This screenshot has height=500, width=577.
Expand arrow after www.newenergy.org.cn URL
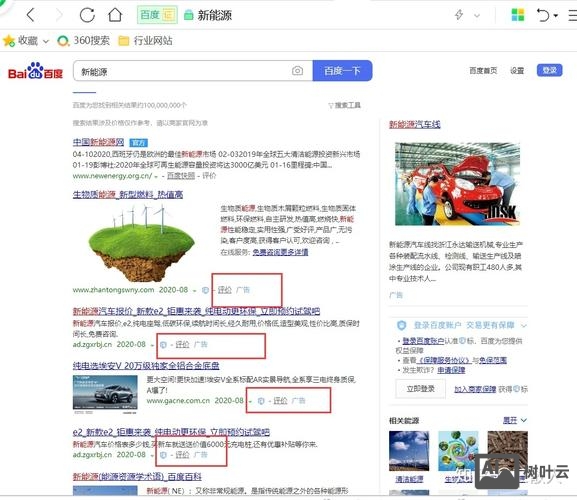156,177
